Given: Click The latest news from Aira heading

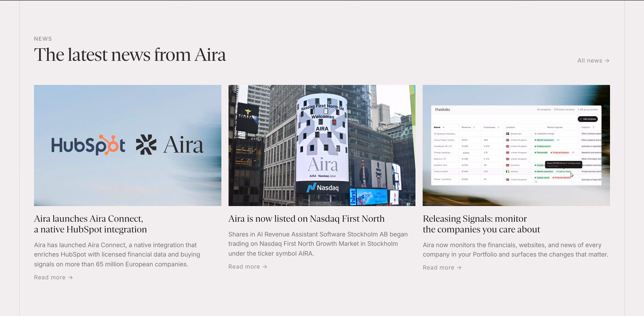Looking at the screenshot, I should (x=130, y=55).
